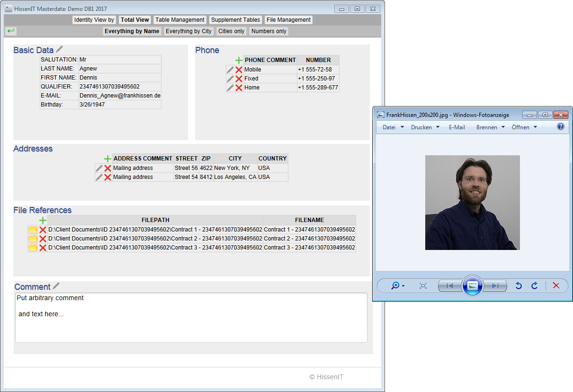The width and height of the screenshot is (573, 392).
Task: Edit the Street 56 New York address
Action: click(x=99, y=168)
